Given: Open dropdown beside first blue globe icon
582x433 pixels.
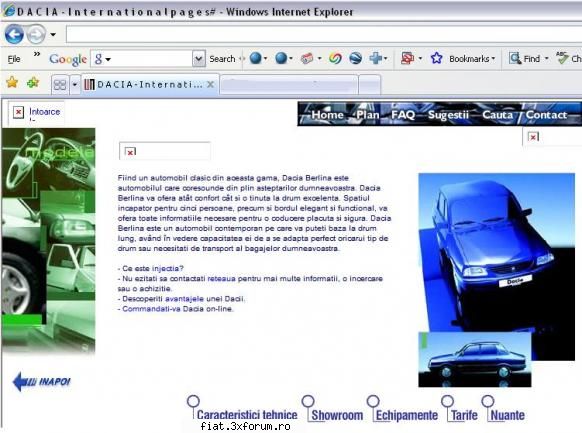Looking at the screenshot, I should 265,58.
